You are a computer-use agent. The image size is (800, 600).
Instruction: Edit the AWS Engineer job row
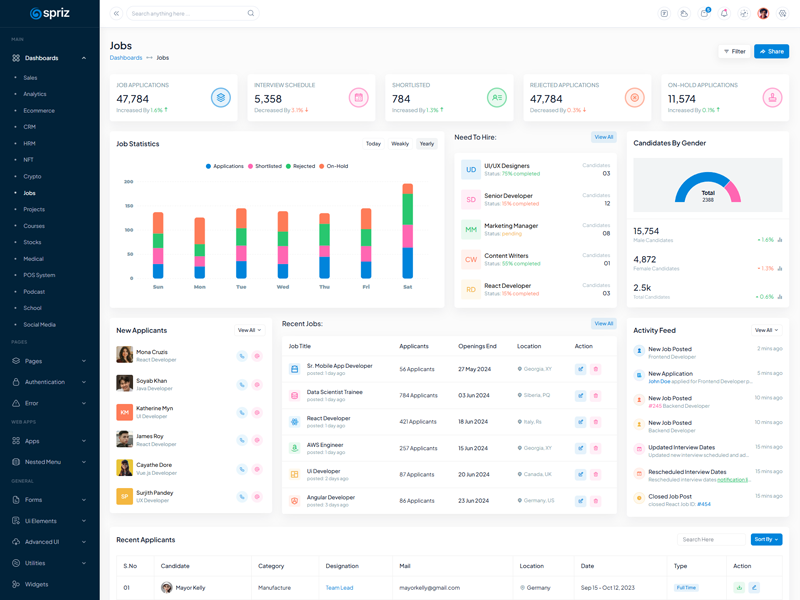[x=580, y=448]
